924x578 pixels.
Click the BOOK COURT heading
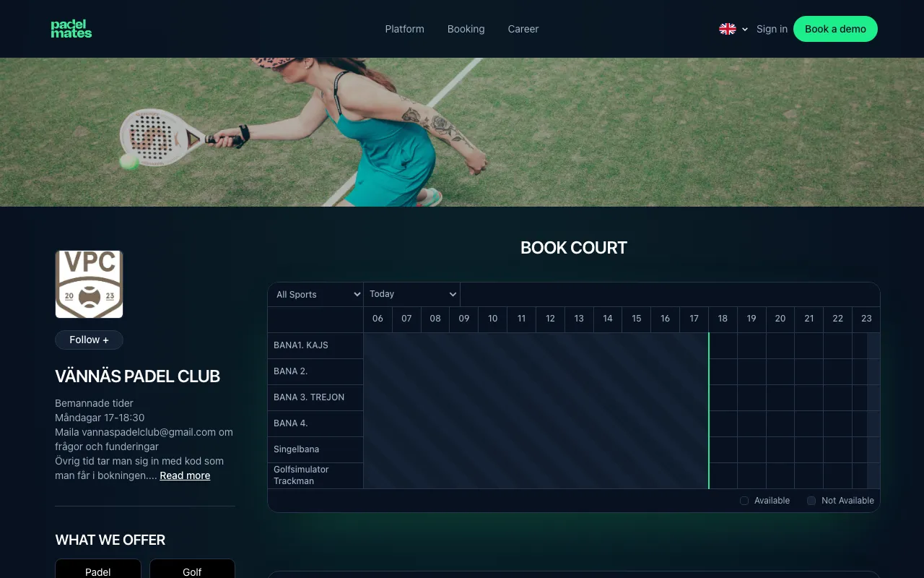574,248
